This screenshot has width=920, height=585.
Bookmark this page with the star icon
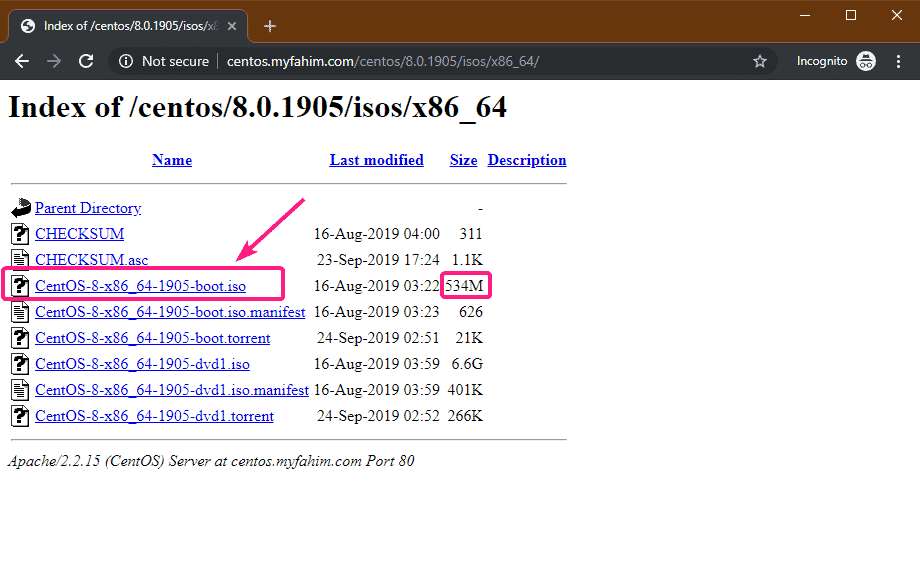(759, 61)
